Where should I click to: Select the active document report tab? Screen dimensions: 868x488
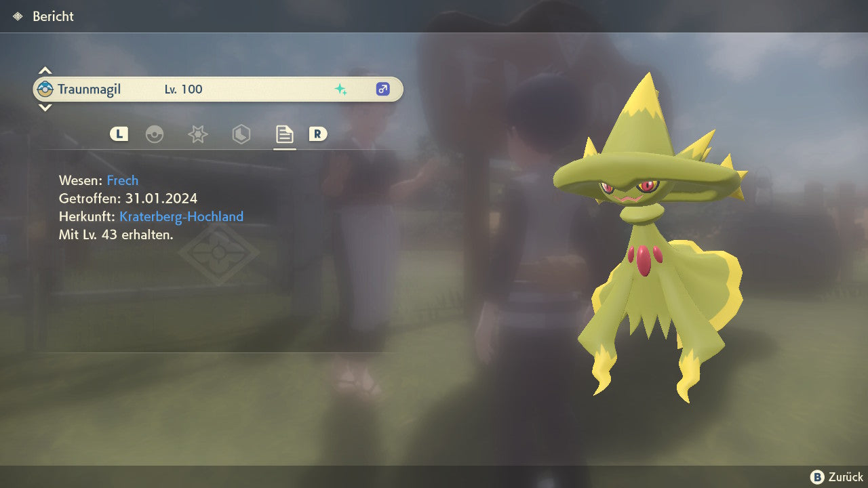click(x=284, y=134)
